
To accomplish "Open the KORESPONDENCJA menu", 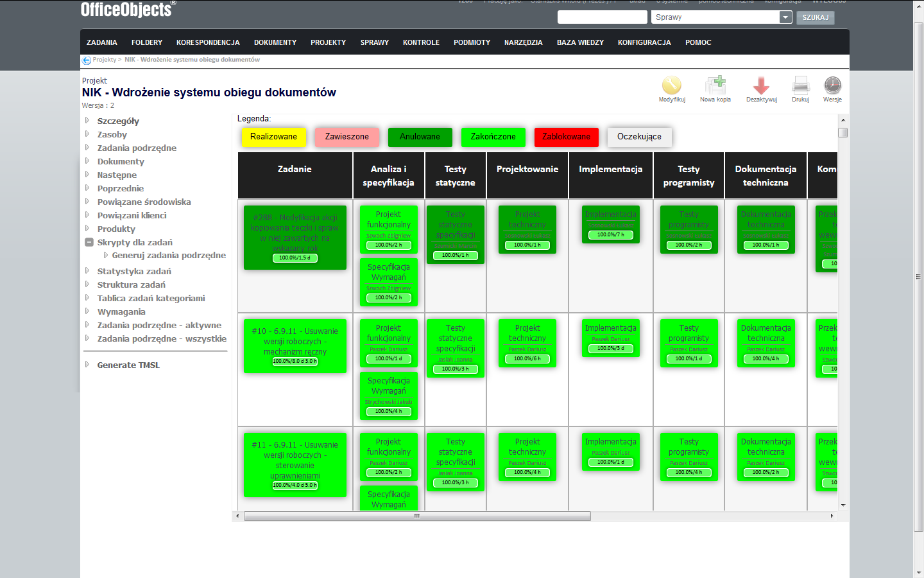I will 208,42.
